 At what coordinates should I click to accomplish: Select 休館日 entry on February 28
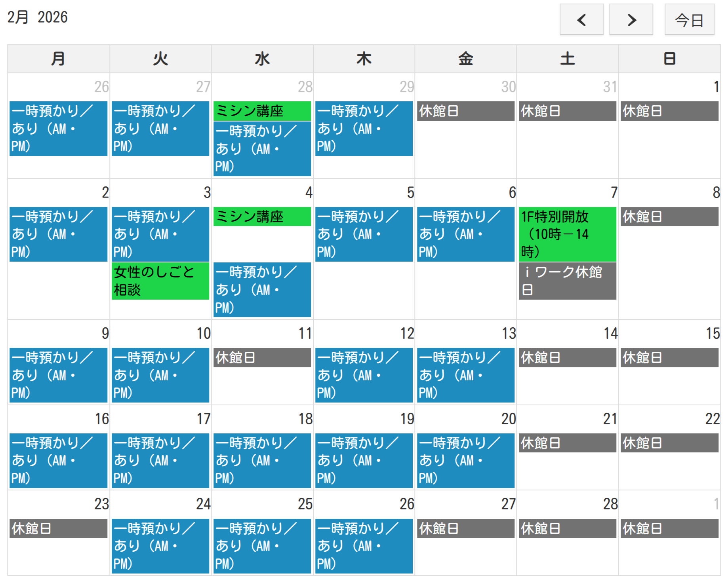point(567,528)
